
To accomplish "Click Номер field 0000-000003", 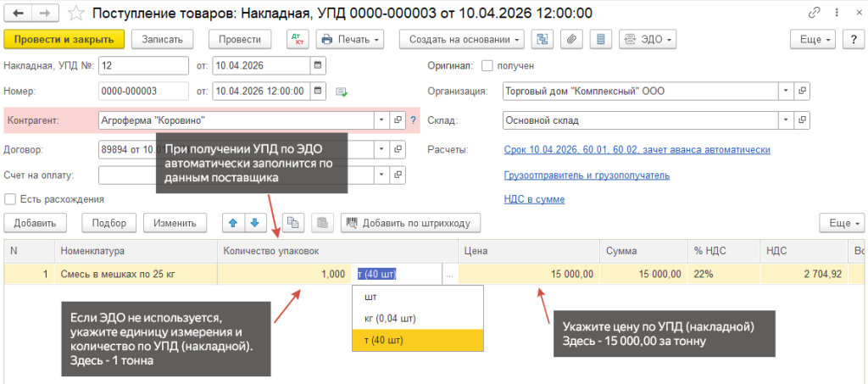I will coord(143,91).
